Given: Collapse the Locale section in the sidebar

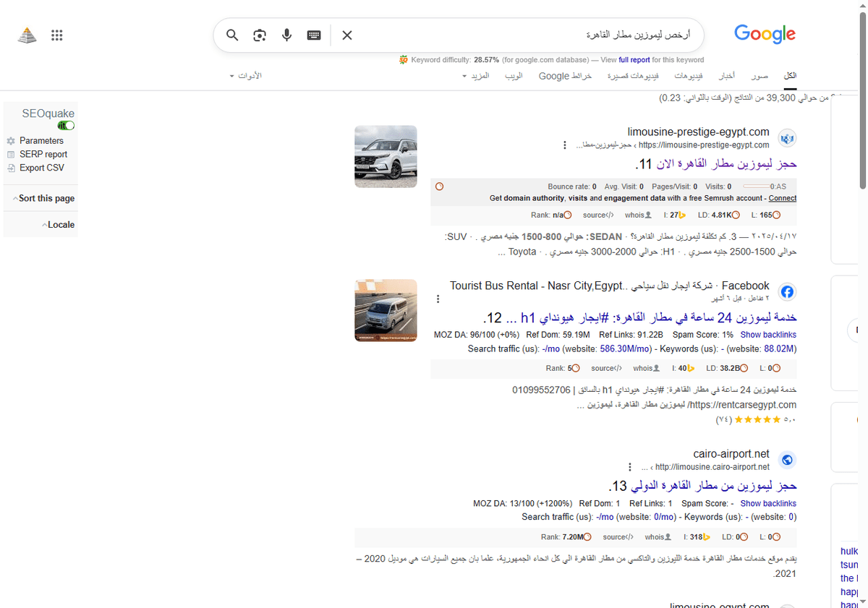Looking at the screenshot, I should coord(59,224).
